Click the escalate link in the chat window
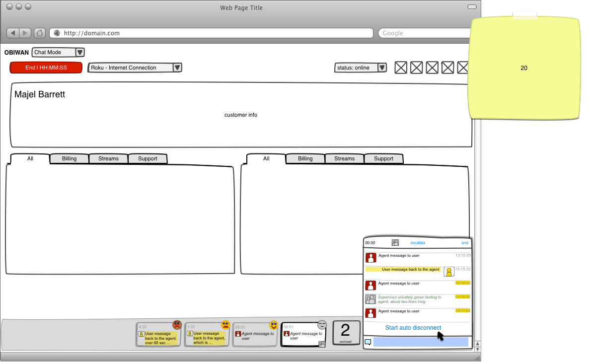Viewport: 590px width, 364px height. pyautogui.click(x=418, y=243)
